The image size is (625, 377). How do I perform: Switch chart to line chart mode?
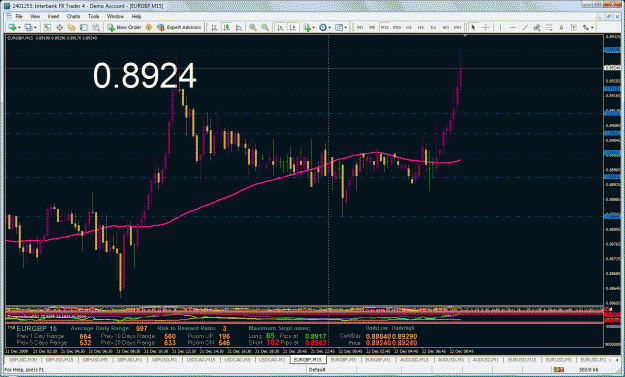coord(238,27)
